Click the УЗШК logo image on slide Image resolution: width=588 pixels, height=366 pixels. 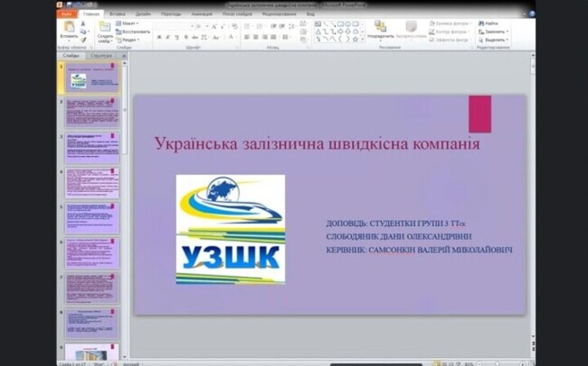(230, 229)
